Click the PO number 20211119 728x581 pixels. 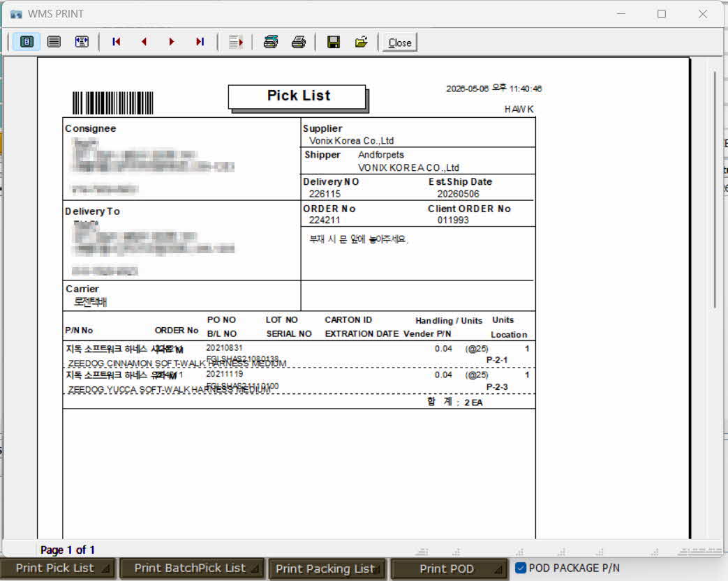click(x=224, y=374)
